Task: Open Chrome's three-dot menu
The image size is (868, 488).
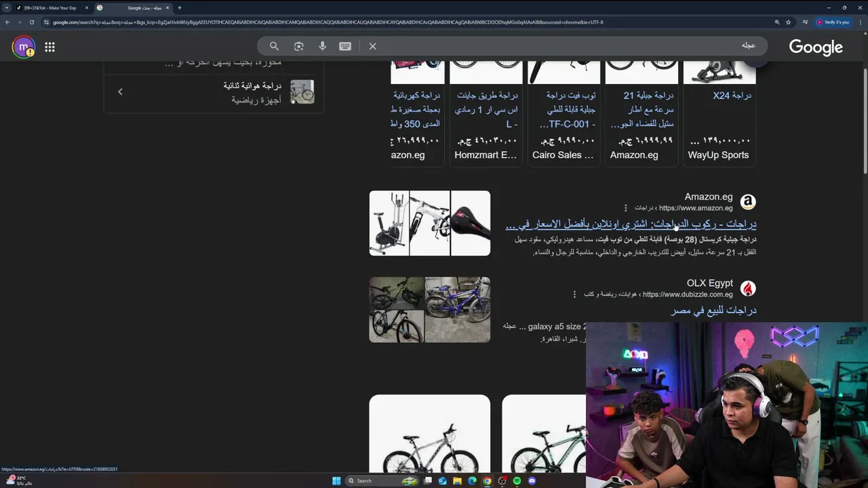Action: pyautogui.click(x=860, y=22)
